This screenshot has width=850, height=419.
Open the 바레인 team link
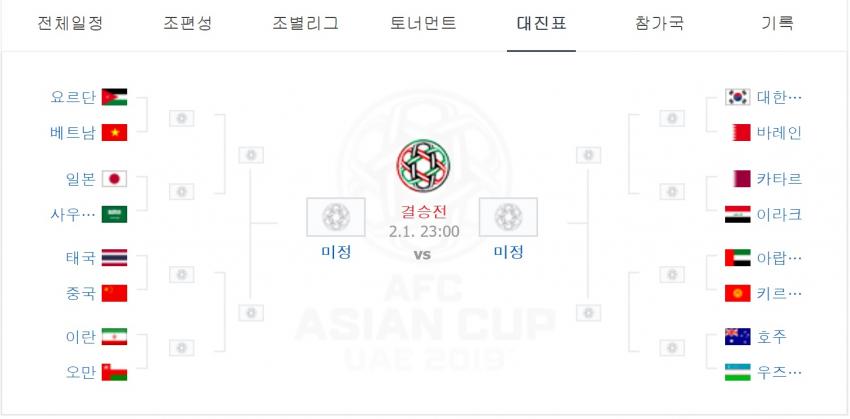pos(779,132)
